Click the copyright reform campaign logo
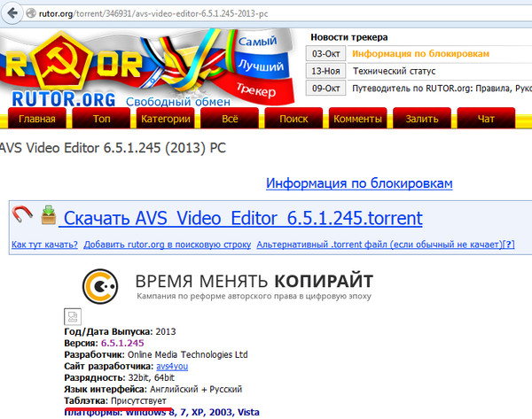 [x=100, y=286]
